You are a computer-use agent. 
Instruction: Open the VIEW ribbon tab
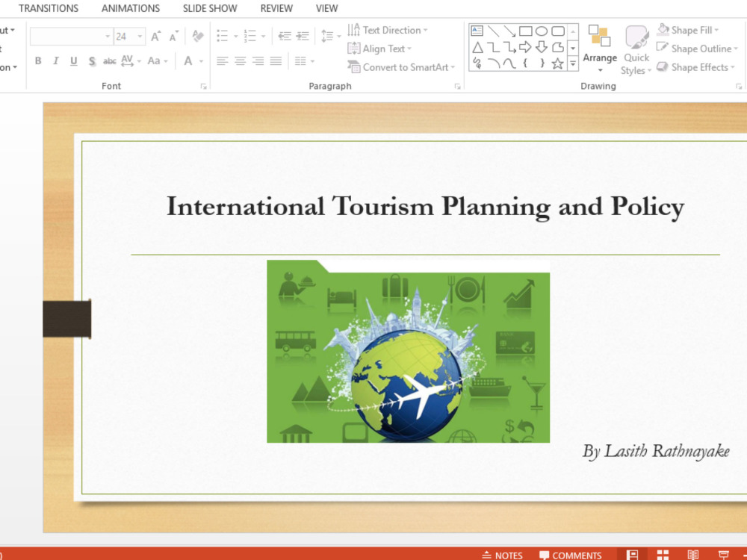(x=327, y=8)
